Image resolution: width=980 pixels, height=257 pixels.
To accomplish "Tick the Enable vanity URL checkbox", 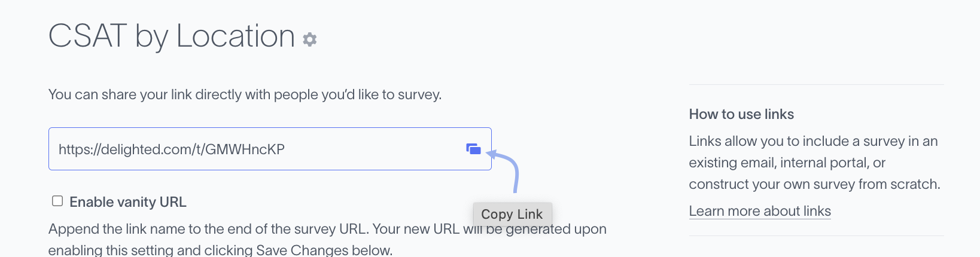I will tap(57, 201).
